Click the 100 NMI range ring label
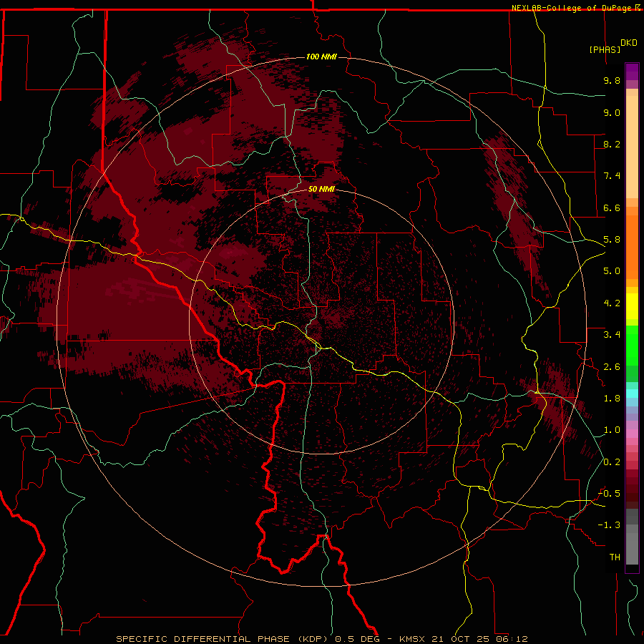The width and height of the screenshot is (644, 644). click(x=321, y=57)
